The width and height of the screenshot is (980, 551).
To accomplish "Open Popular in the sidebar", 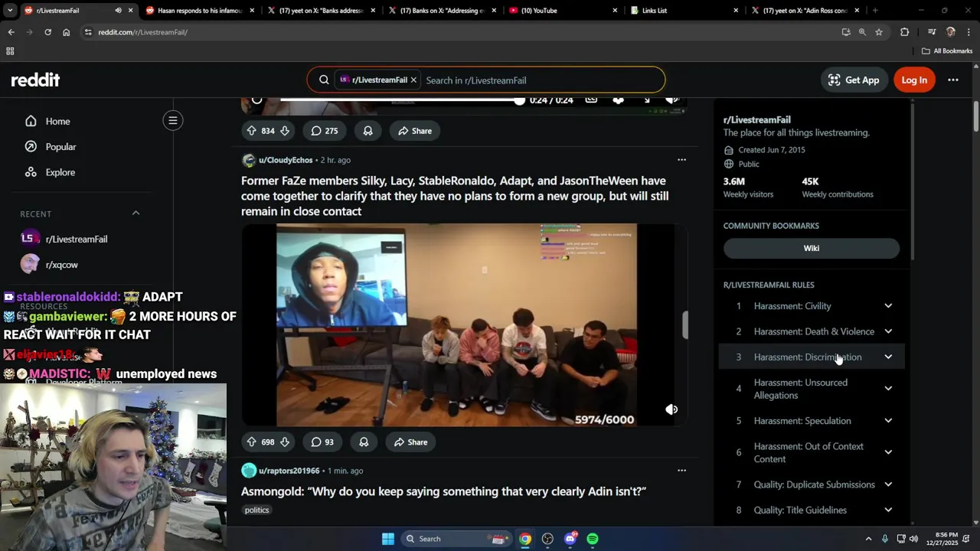I will pyautogui.click(x=60, y=146).
